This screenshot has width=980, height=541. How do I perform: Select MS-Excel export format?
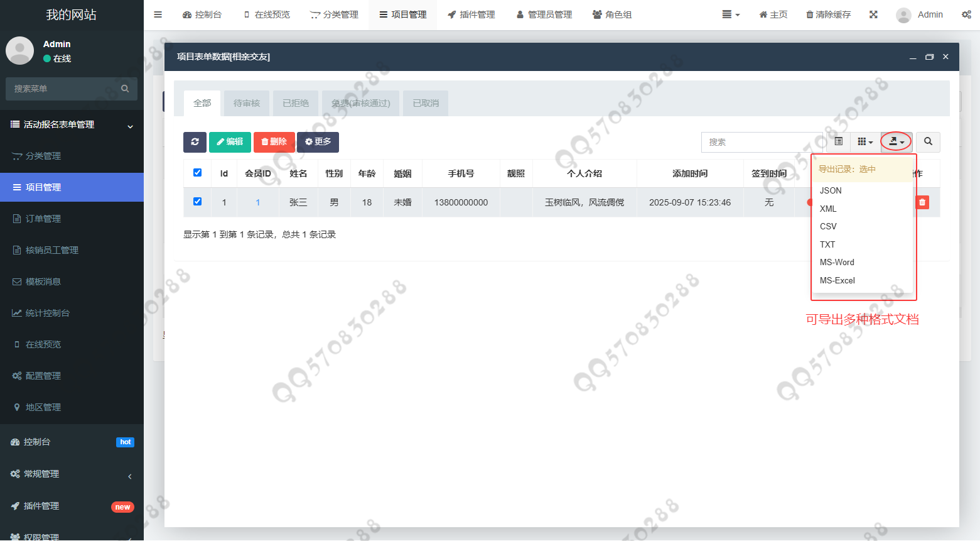(837, 280)
